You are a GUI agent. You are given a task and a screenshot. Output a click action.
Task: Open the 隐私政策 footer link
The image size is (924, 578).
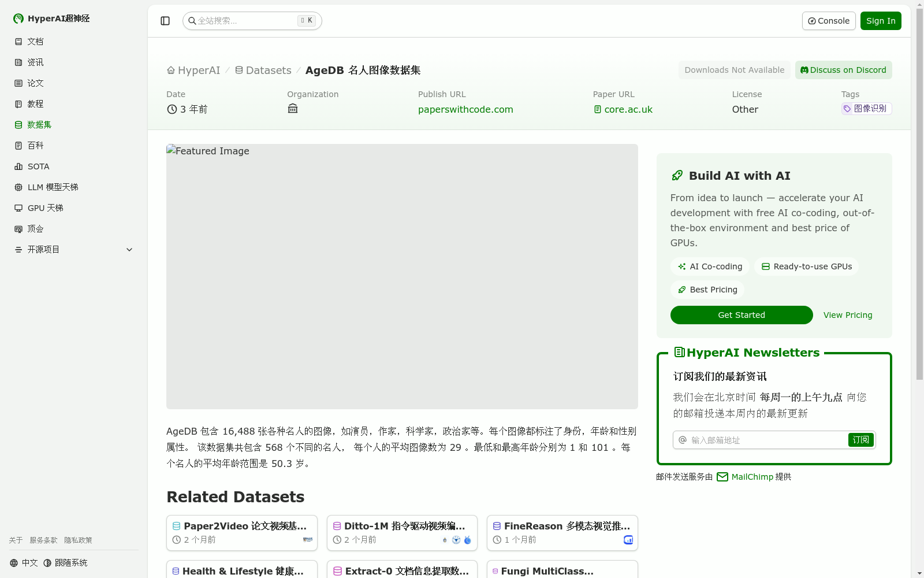click(x=78, y=540)
